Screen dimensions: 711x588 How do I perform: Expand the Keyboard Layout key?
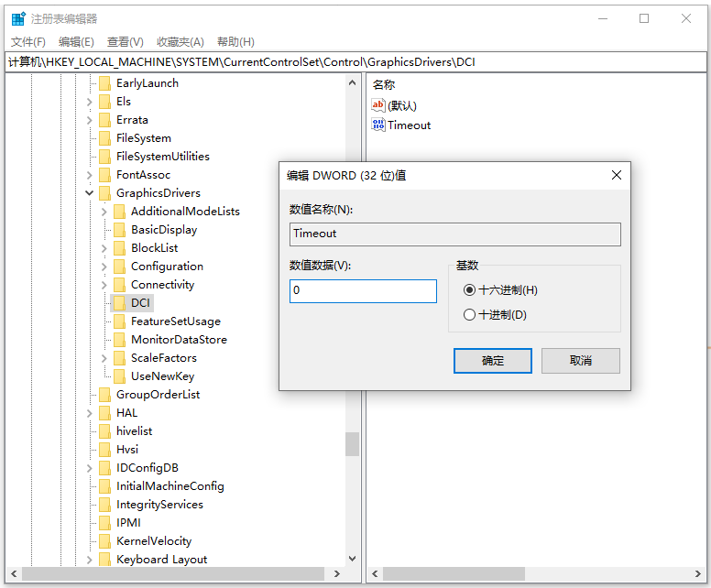click(x=90, y=560)
